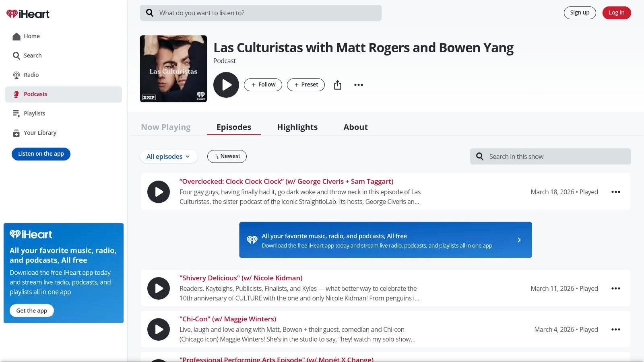Click the Las Culturistas show title heading

[x=363, y=47]
